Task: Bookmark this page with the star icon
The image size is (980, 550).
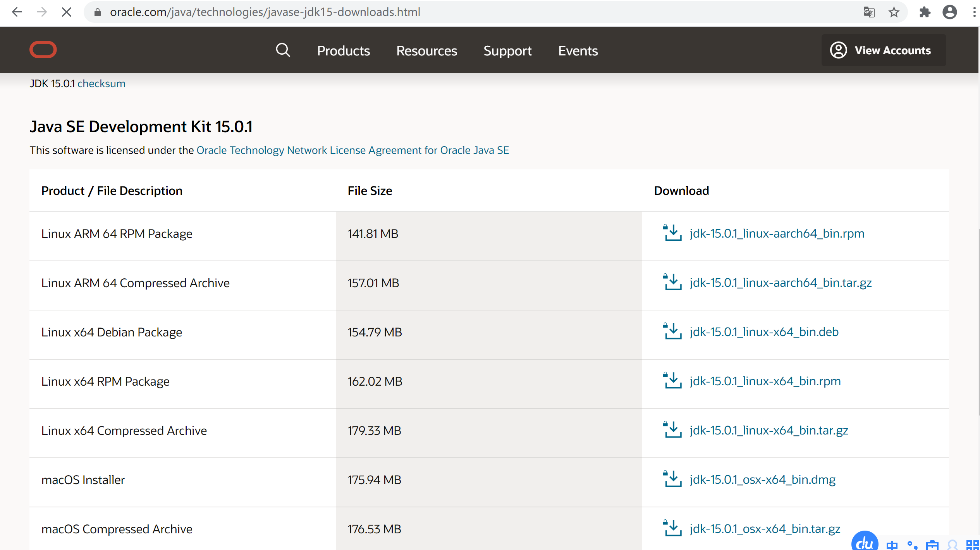Action: click(x=894, y=12)
